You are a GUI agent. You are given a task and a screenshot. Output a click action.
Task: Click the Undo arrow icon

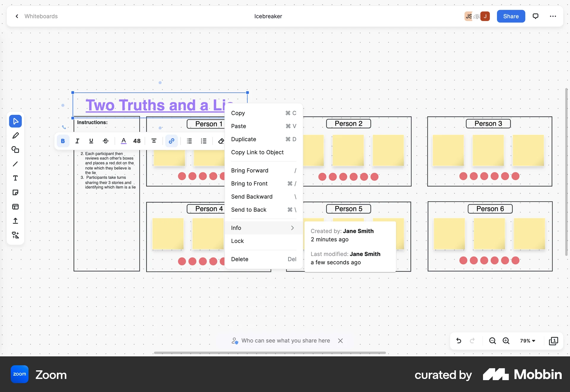(459, 341)
